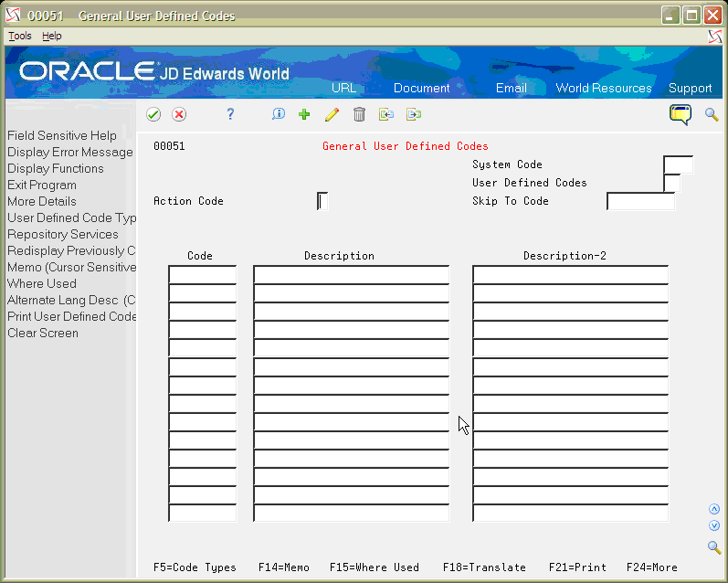Click the export right-arrow toolbar icon
The height and width of the screenshot is (583, 728).
click(413, 114)
